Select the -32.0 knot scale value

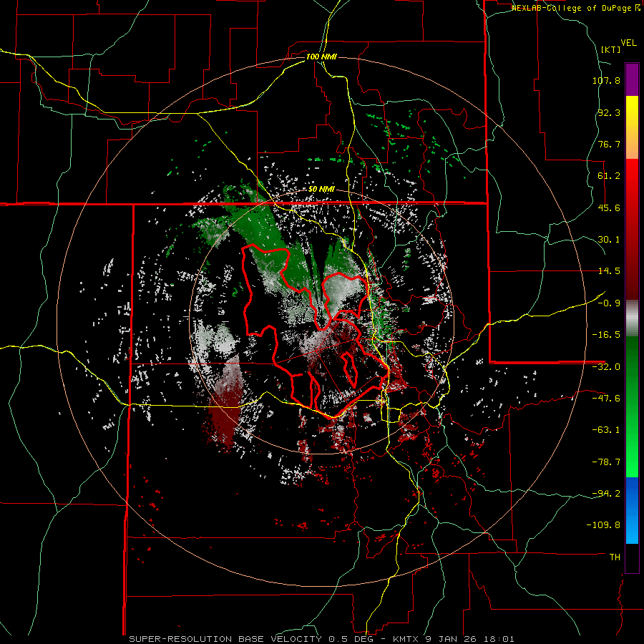pos(606,367)
